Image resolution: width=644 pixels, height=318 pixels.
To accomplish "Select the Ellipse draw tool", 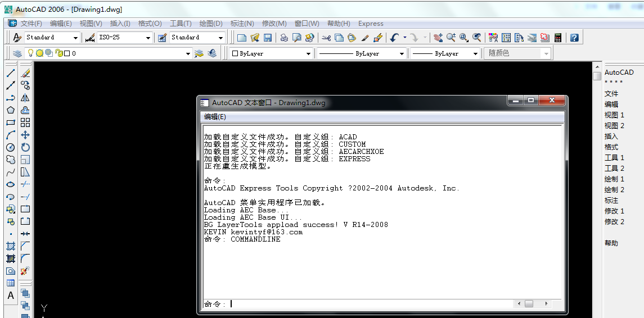I will click(11, 184).
